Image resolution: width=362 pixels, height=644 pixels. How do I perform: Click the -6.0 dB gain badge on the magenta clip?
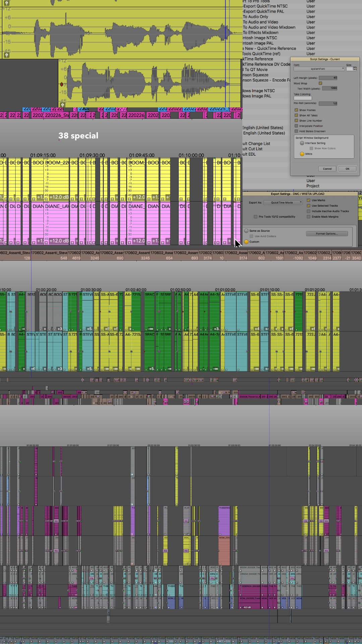(x=247, y=607)
